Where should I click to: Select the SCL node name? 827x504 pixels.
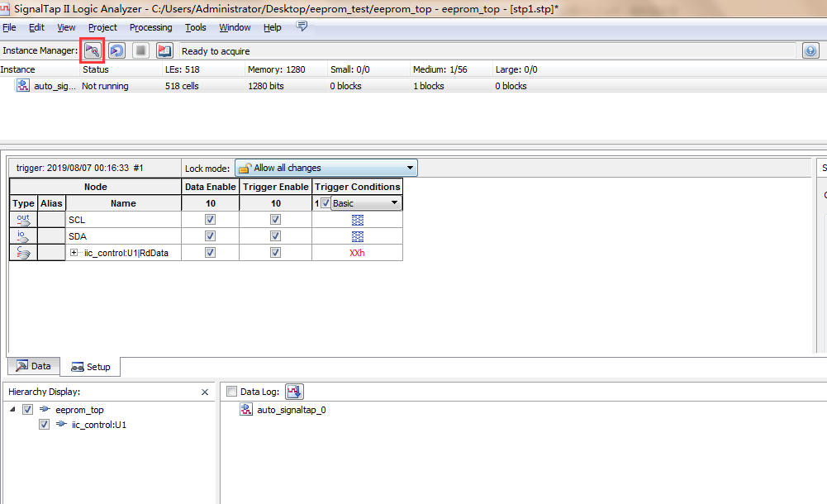click(77, 220)
